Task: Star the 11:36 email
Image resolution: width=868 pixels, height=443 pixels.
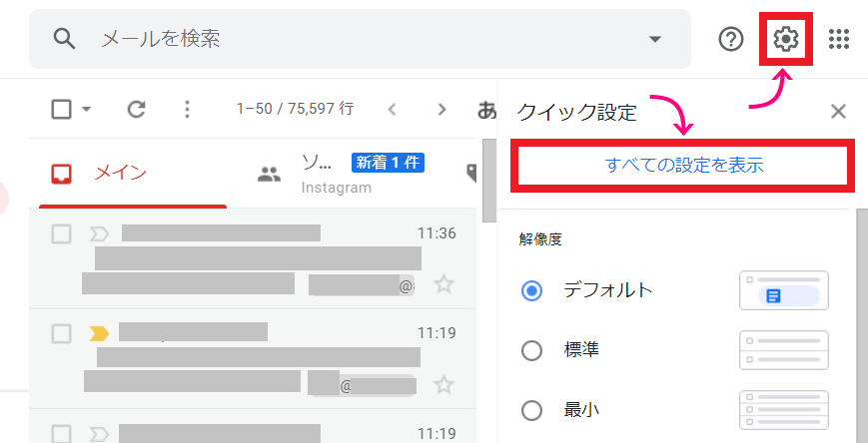Action: pyautogui.click(x=443, y=284)
